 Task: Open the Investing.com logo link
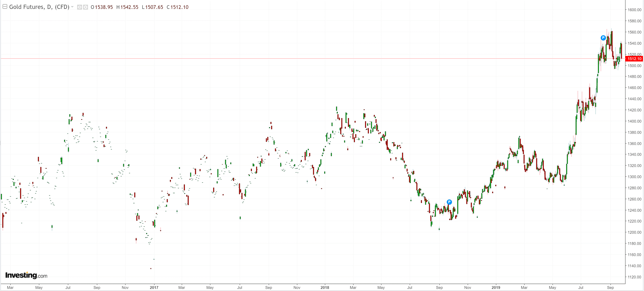point(26,275)
